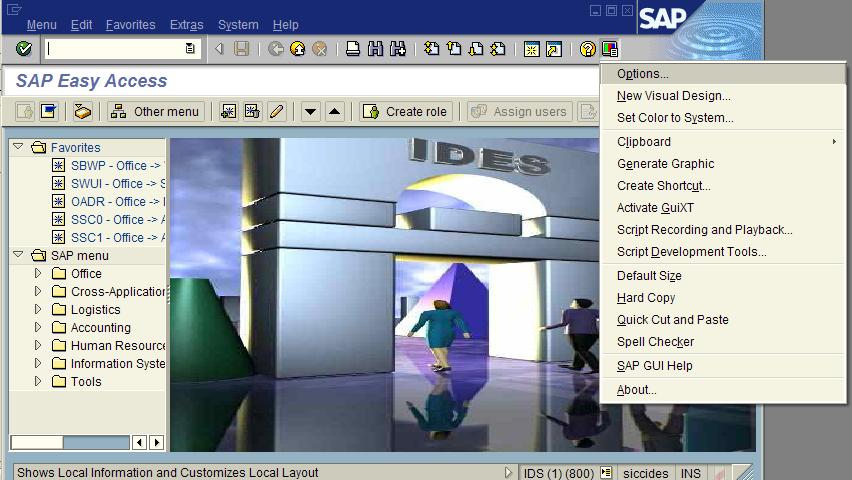Viewport: 852px width, 480px height.
Task: Select Activate GuiXT
Action: pyautogui.click(x=723, y=208)
